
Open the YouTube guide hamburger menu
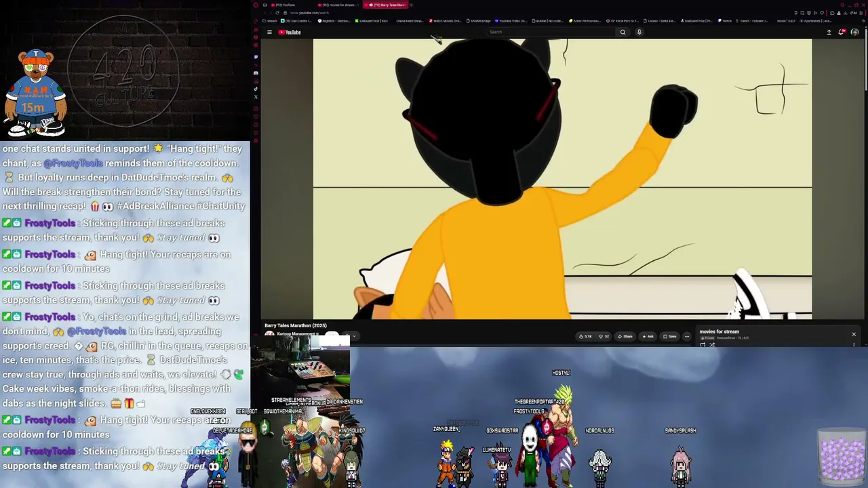(x=269, y=32)
